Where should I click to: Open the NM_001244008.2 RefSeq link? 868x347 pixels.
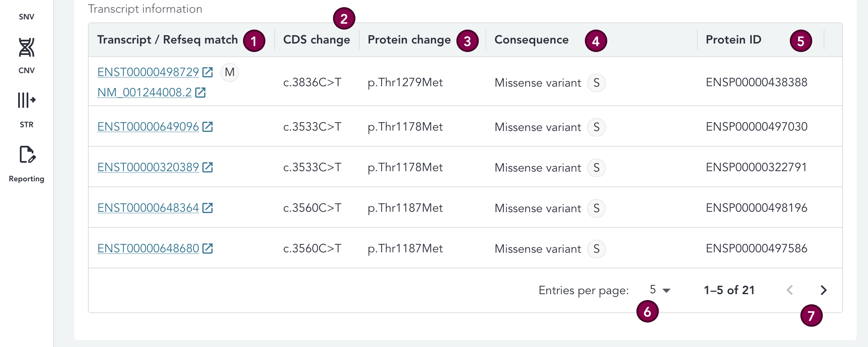[x=145, y=93]
